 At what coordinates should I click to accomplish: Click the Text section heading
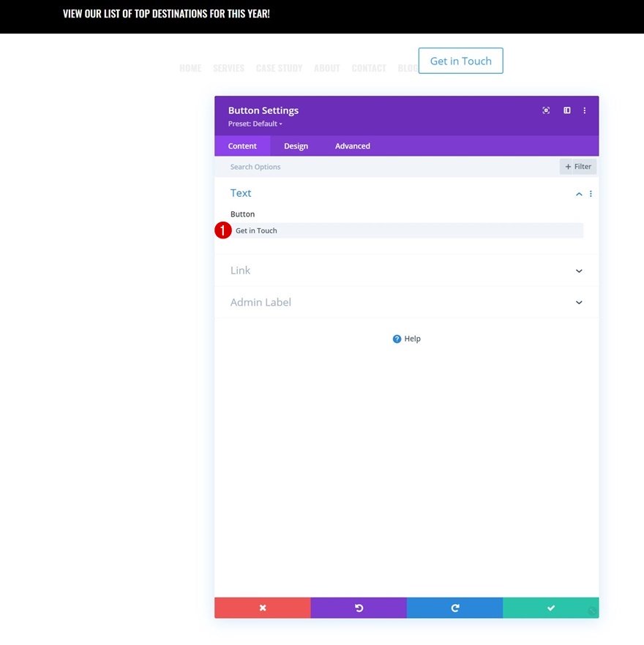(241, 193)
